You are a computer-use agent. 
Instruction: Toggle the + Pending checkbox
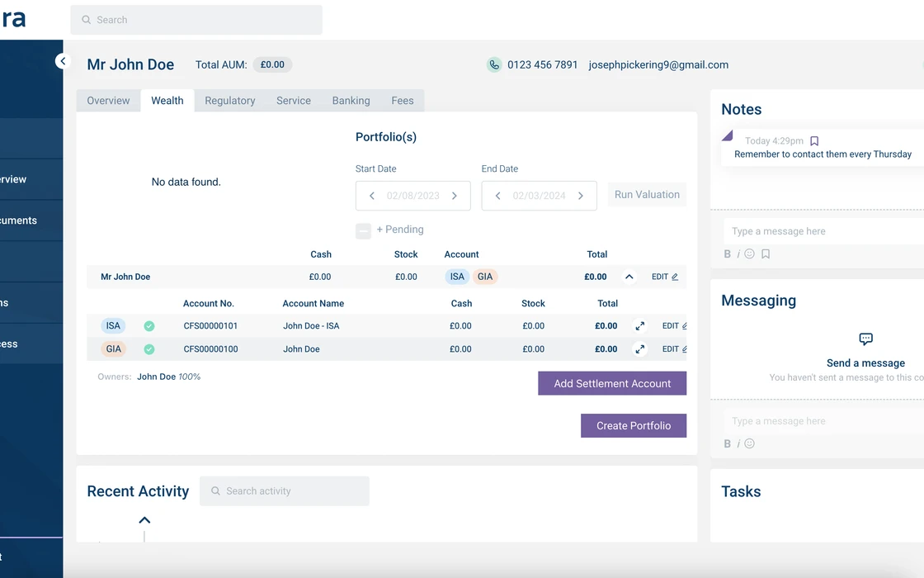[363, 230]
